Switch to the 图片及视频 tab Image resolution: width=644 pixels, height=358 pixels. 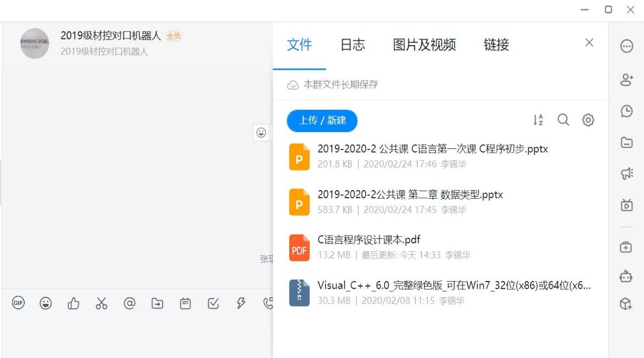(424, 45)
